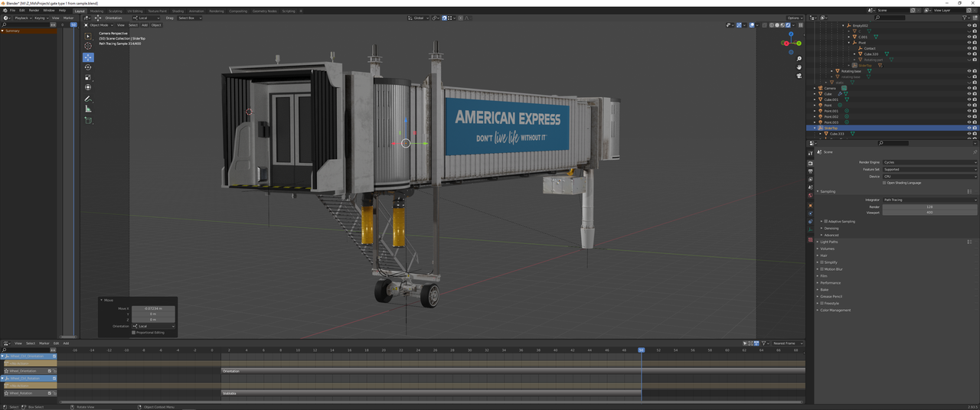Switch to the Geometry Nodes workspace tab
This screenshot has width=980, height=410.
(x=265, y=11)
